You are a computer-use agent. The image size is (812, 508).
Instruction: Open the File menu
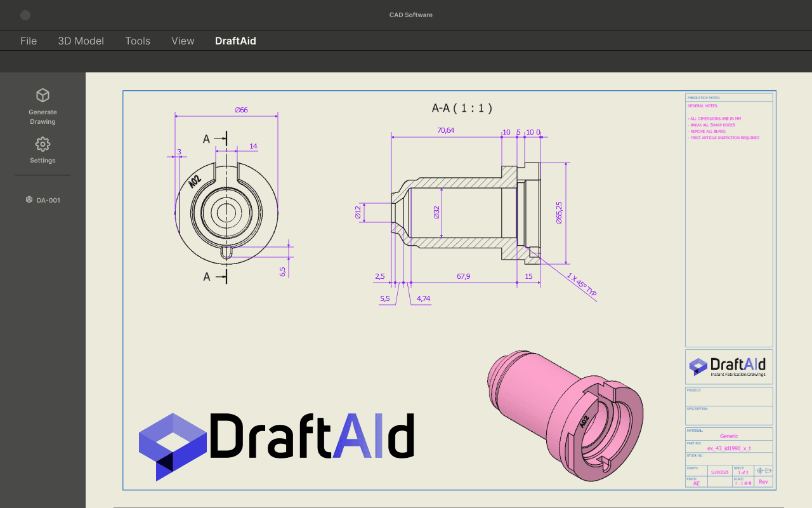pyautogui.click(x=29, y=41)
